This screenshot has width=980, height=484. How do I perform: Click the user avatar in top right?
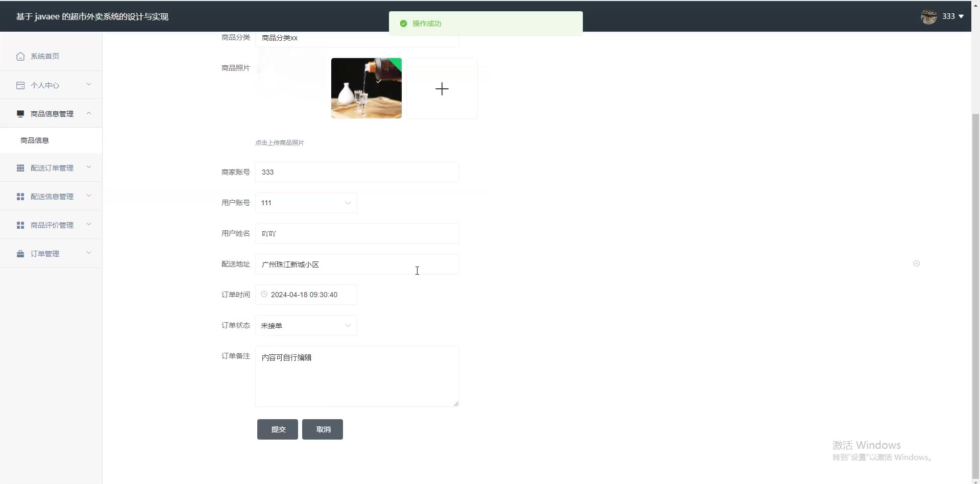928,16
